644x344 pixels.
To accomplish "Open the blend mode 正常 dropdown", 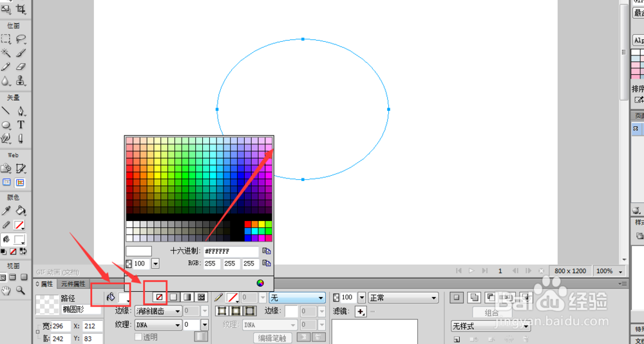I will coord(403,298).
